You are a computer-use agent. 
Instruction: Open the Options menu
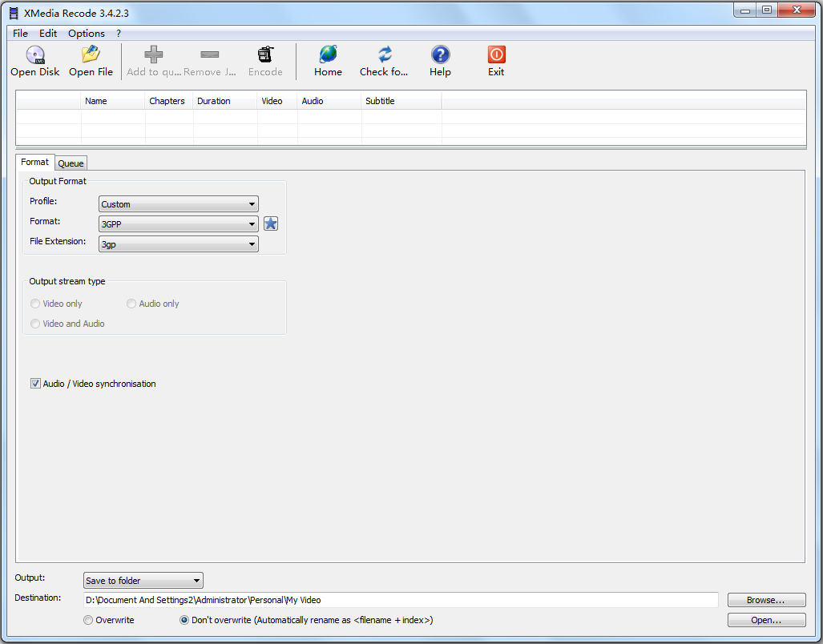point(87,33)
